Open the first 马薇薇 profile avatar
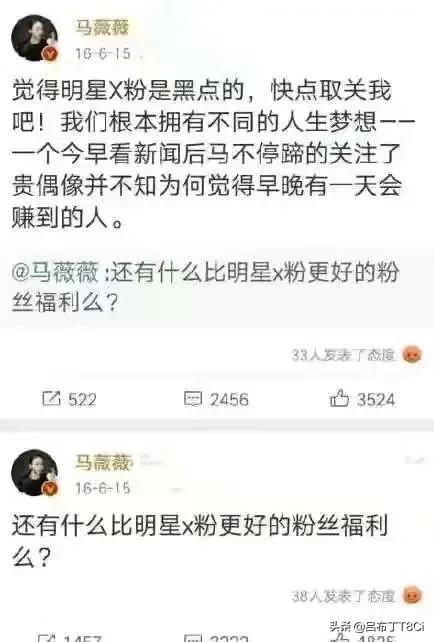 (x=34, y=38)
